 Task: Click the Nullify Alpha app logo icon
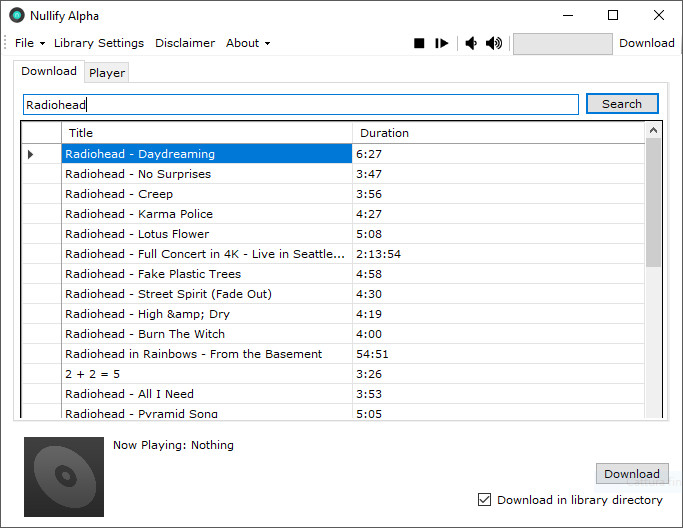17,16
